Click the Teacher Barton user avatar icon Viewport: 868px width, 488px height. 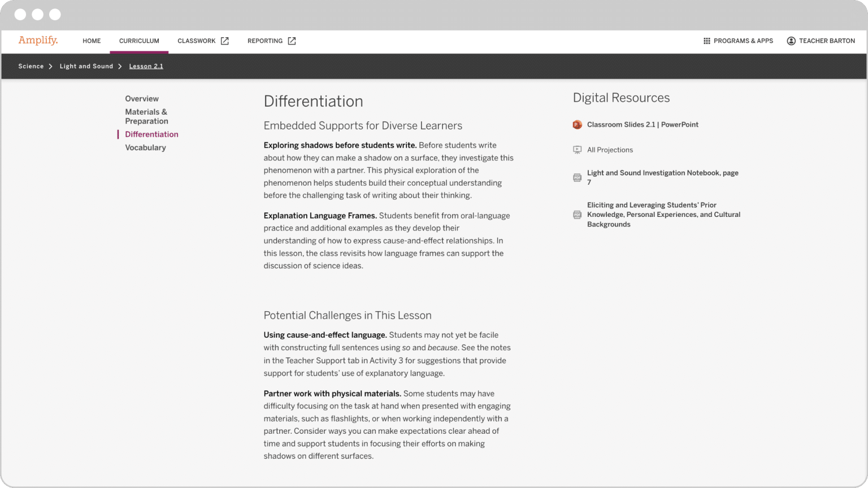pos(791,41)
